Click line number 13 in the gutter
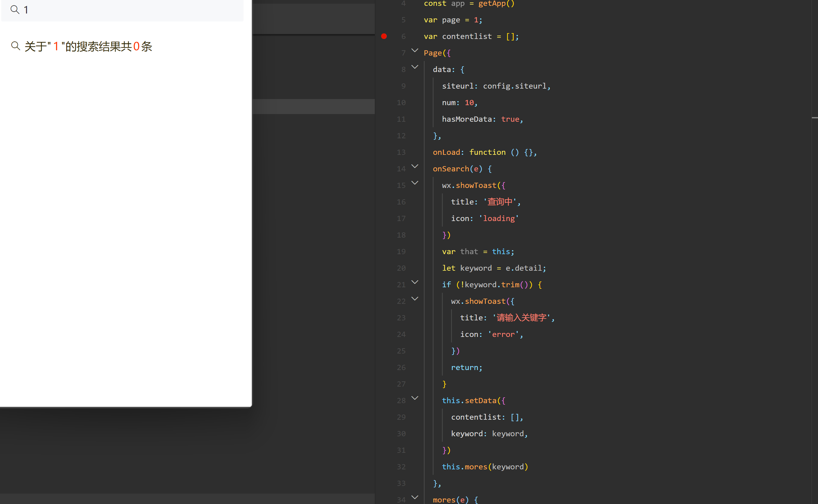Image resolution: width=818 pixels, height=504 pixels. pyautogui.click(x=401, y=152)
